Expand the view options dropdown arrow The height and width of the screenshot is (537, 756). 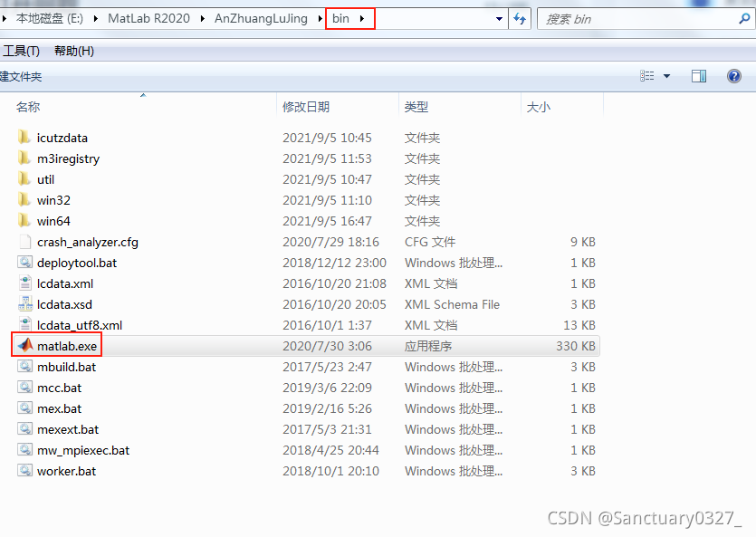(667, 76)
